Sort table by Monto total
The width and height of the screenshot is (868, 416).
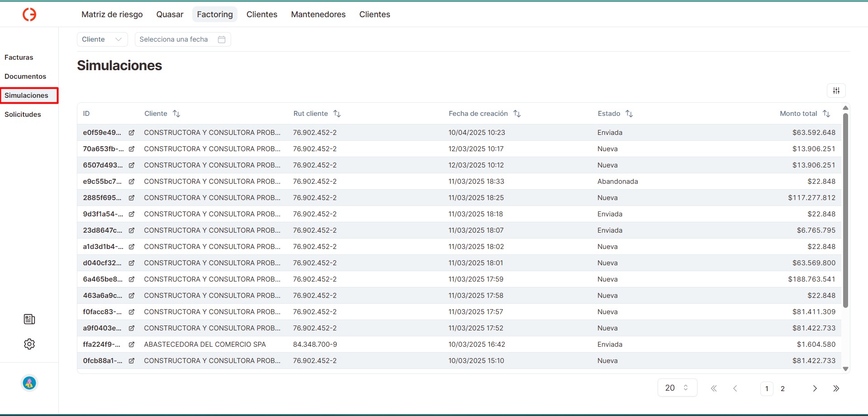[826, 114]
